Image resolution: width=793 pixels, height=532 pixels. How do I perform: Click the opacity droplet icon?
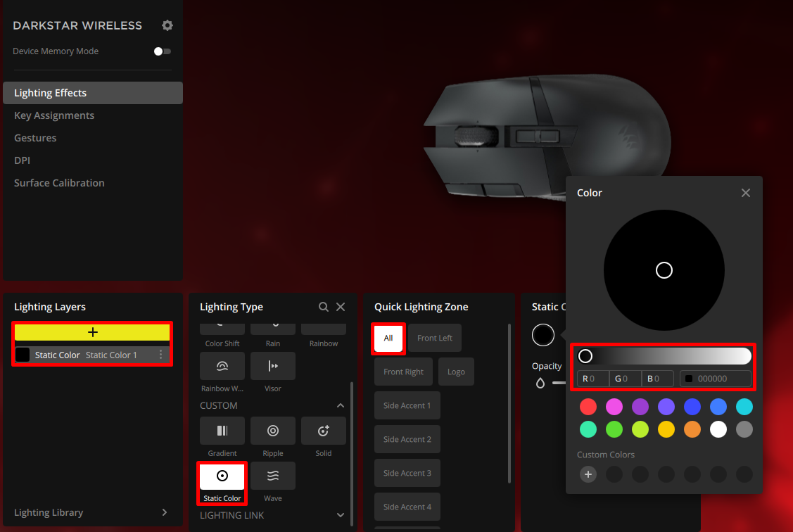point(540,383)
